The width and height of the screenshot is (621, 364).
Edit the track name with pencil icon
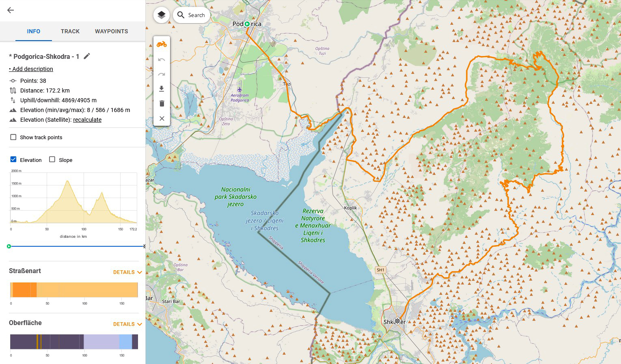[87, 56]
